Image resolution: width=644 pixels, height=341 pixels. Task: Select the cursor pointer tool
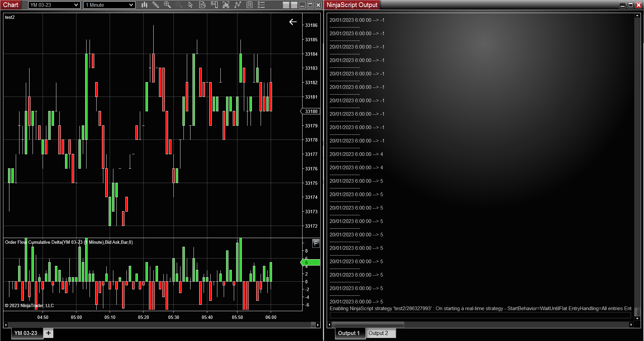pyautogui.click(x=191, y=5)
